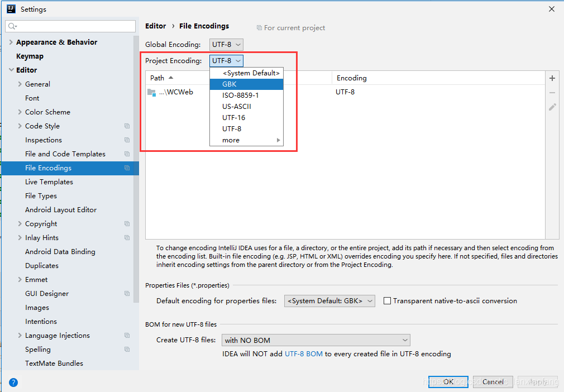Expand the Color Scheme node
This screenshot has width=564, height=392.
tap(20, 112)
